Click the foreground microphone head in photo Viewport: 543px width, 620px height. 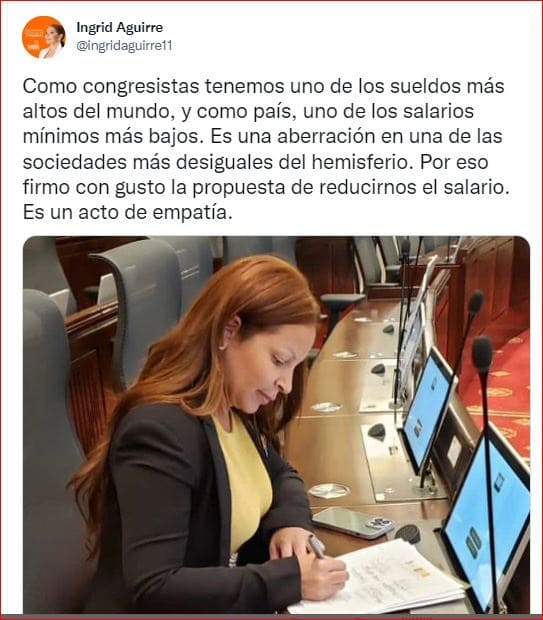(482, 354)
